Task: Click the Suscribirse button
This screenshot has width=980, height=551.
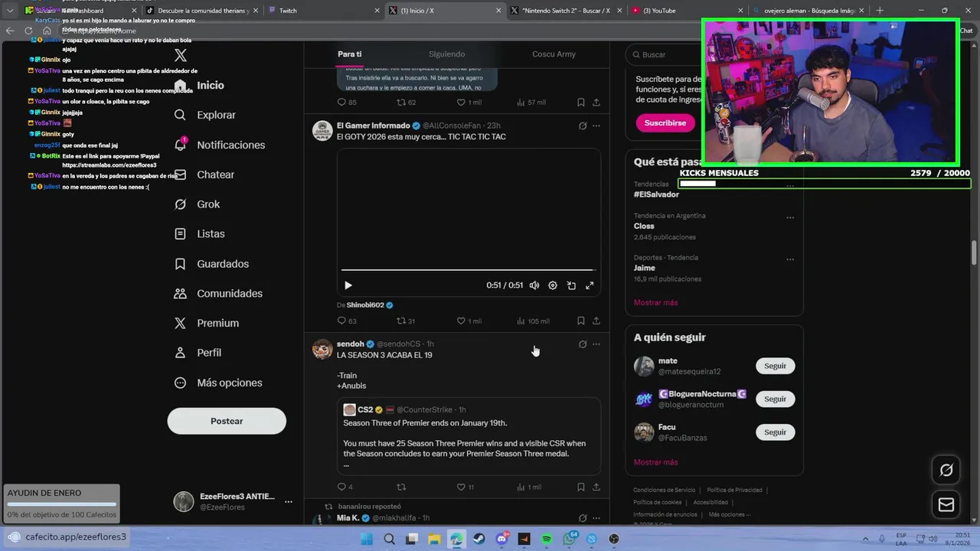Action: pos(665,122)
